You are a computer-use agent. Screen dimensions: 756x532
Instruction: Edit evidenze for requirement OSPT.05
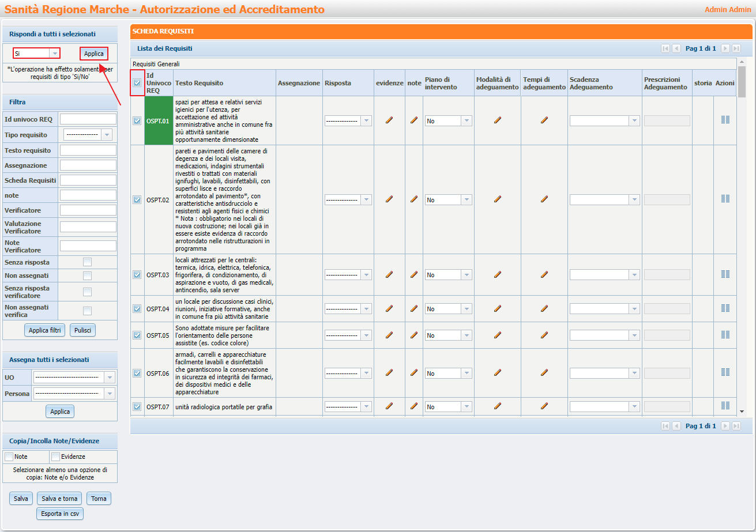click(389, 335)
